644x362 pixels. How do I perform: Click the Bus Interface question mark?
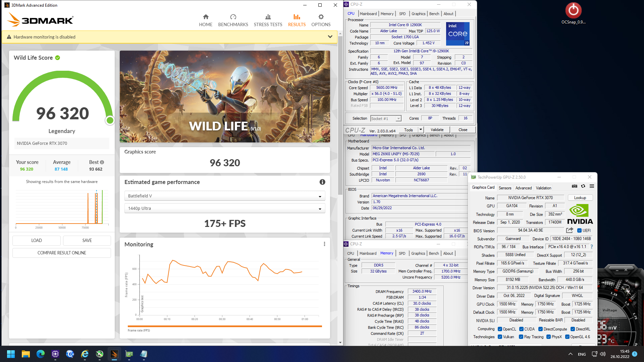click(x=592, y=247)
